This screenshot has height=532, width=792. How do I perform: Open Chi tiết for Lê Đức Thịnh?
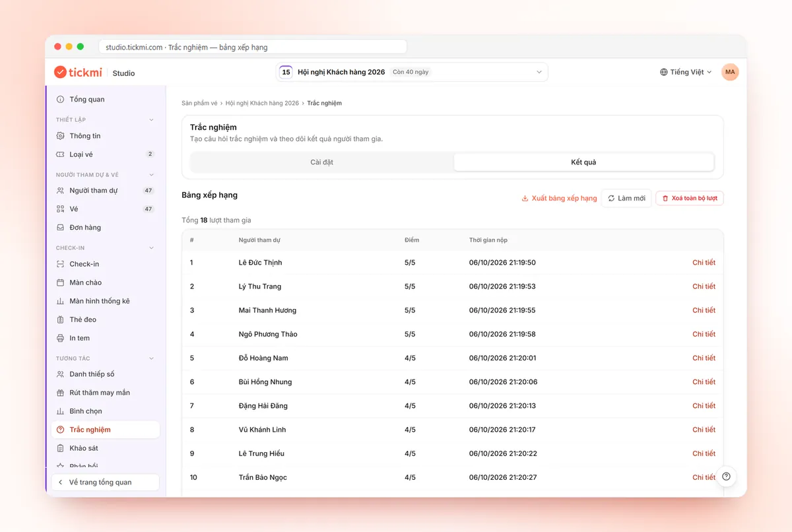click(704, 263)
